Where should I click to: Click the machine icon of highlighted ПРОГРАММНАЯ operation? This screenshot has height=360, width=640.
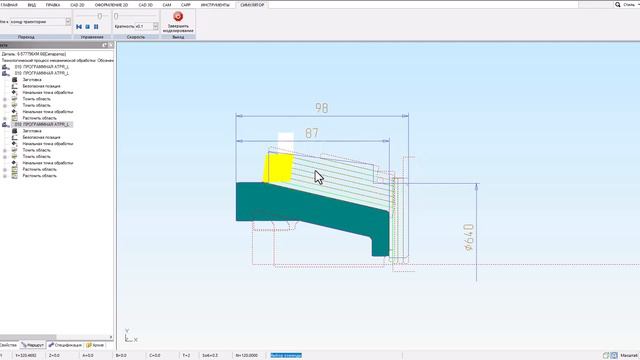click(6, 124)
